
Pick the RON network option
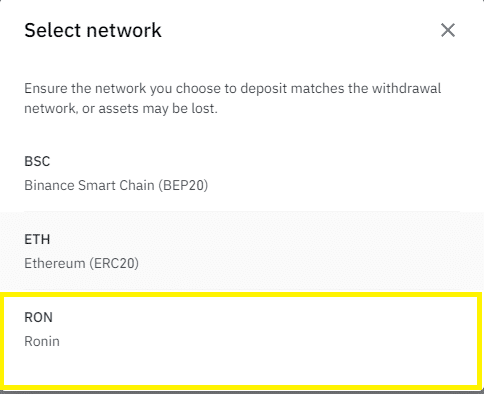(242, 341)
